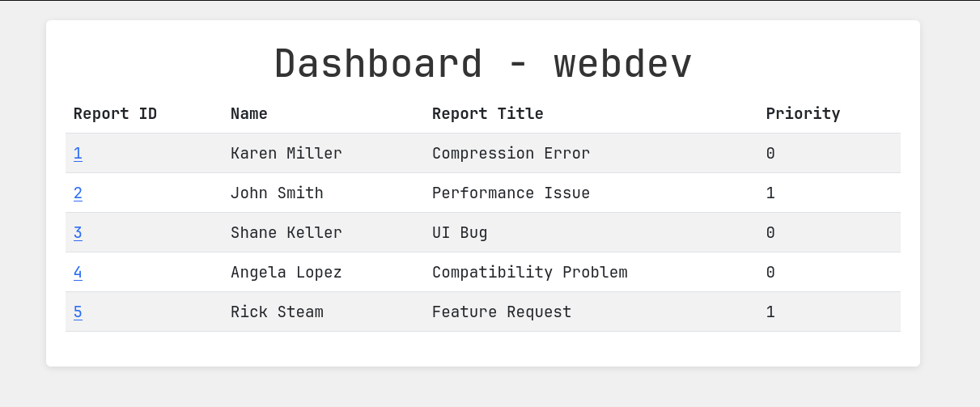This screenshot has height=407, width=980.
Task: Click the Priority column header
Action: [803, 114]
